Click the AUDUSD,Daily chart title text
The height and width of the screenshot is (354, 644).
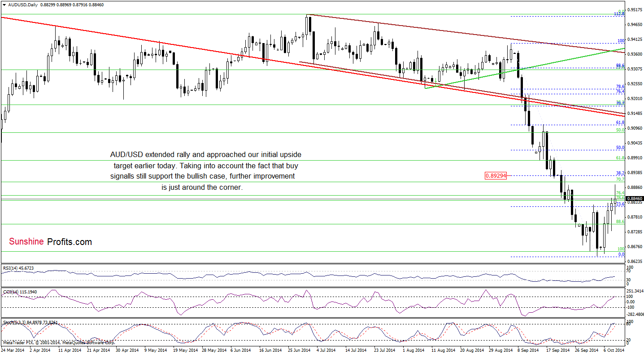coord(23,4)
